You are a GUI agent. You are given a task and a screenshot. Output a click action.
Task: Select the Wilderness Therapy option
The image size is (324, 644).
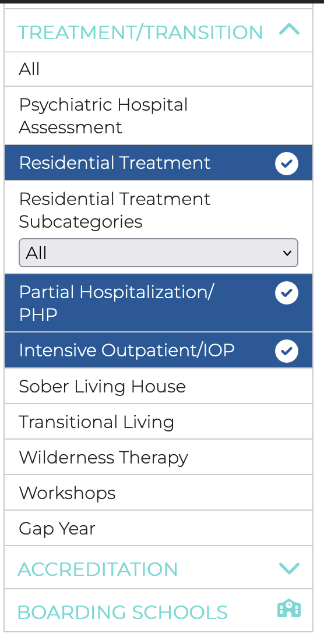(x=159, y=457)
